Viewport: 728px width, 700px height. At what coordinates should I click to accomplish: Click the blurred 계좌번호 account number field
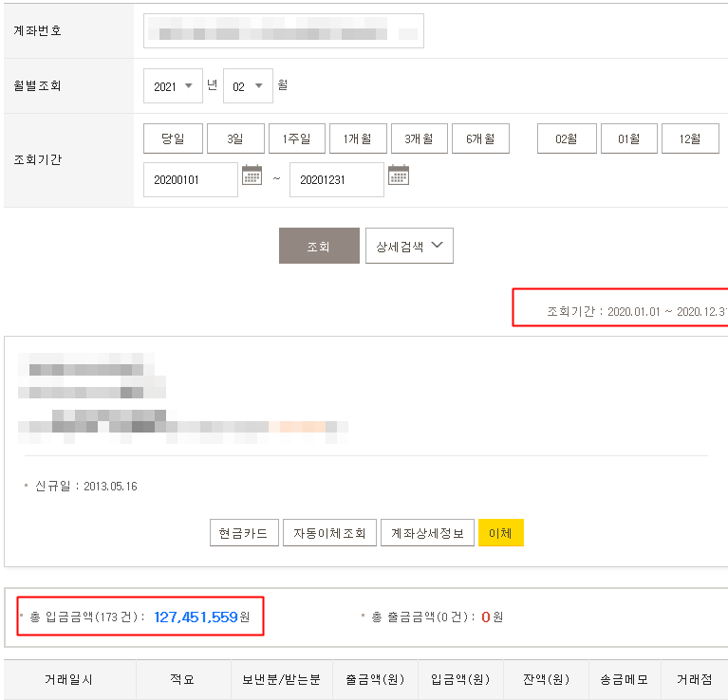[x=283, y=30]
